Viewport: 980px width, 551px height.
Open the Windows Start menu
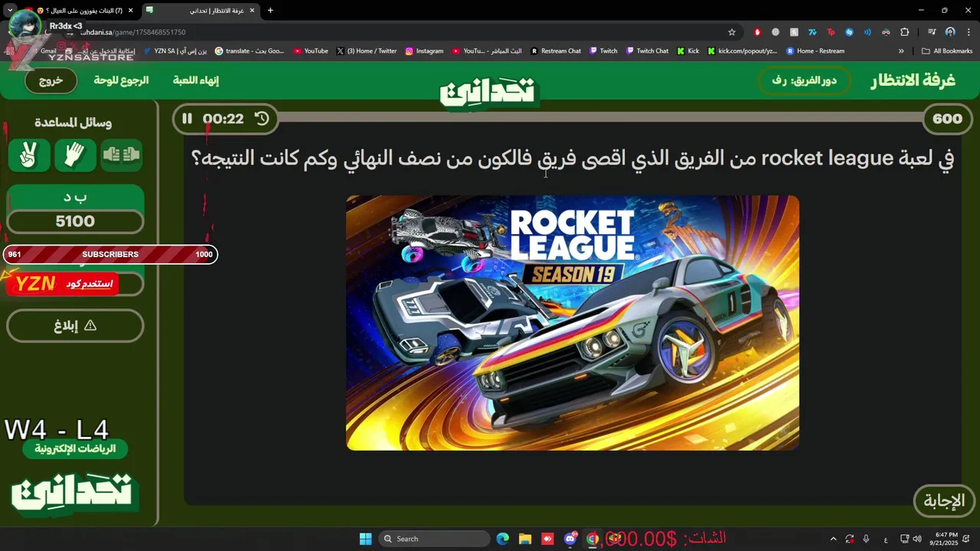(x=364, y=539)
